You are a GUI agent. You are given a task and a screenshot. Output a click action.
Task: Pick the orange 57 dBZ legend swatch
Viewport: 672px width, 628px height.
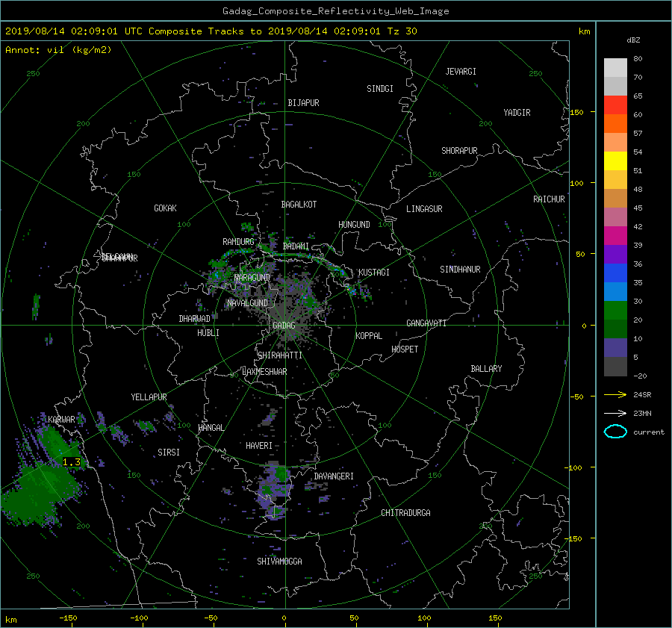615,124
